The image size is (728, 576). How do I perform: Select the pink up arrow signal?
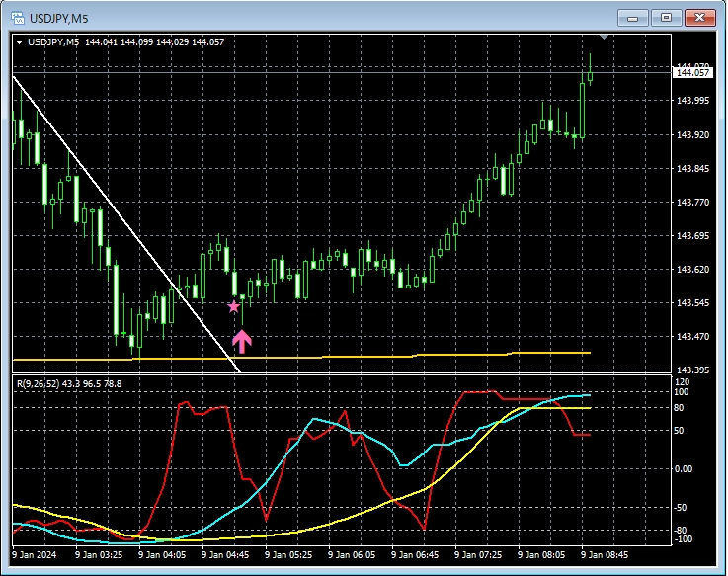pyautogui.click(x=242, y=342)
